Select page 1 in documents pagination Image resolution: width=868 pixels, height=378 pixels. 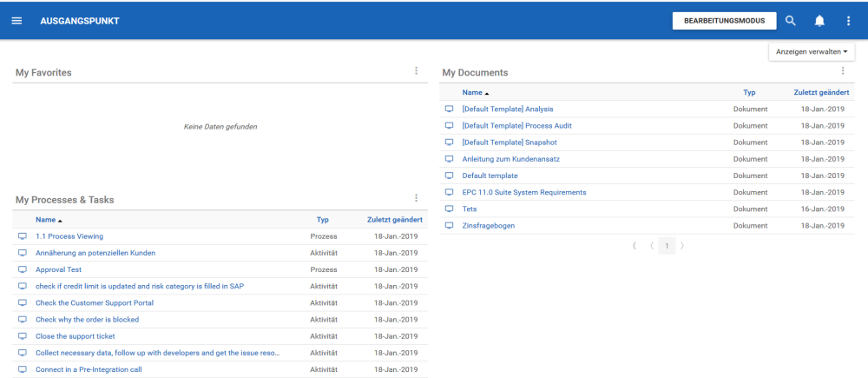pyautogui.click(x=667, y=246)
